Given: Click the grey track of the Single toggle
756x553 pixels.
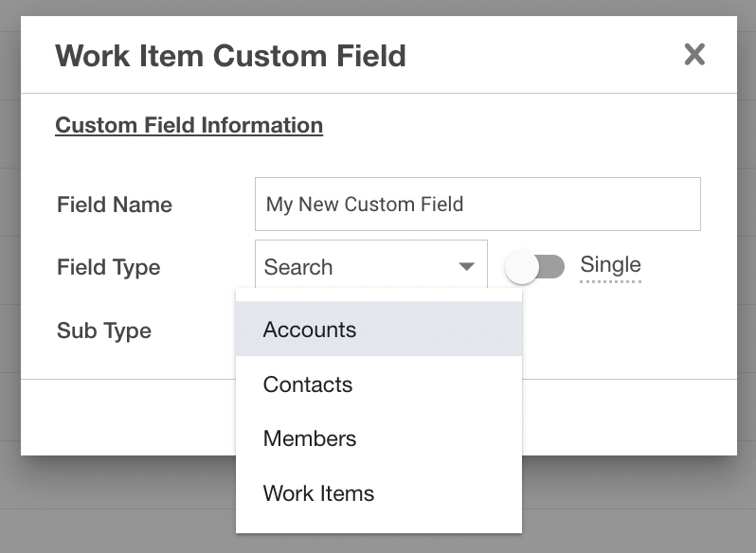Looking at the screenshot, I should (552, 267).
